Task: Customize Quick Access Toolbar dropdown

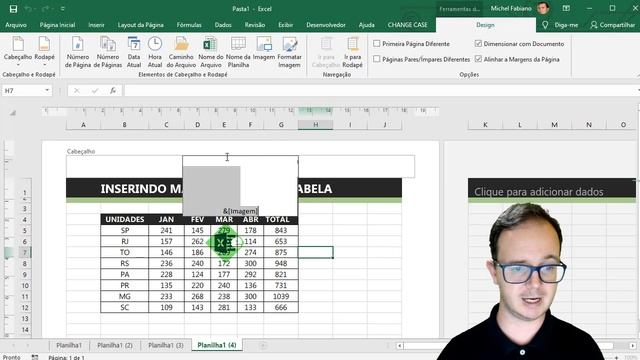Action: click(63, 9)
